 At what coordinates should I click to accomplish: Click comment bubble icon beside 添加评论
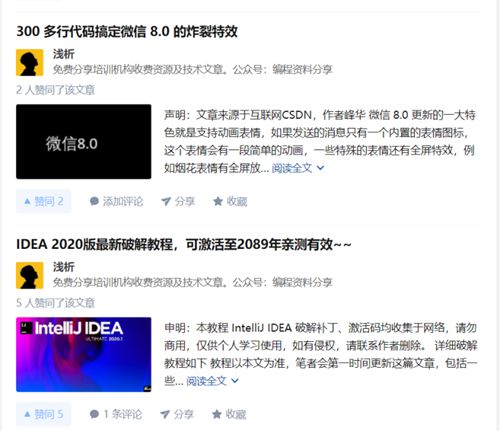[94, 201]
